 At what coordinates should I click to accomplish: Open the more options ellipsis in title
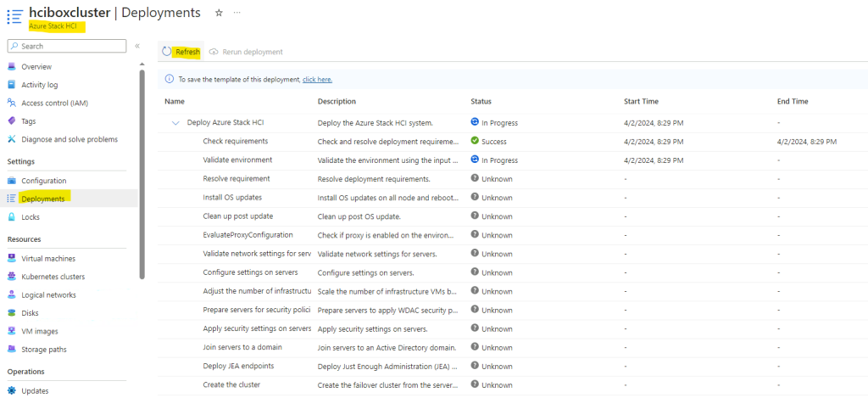point(237,13)
